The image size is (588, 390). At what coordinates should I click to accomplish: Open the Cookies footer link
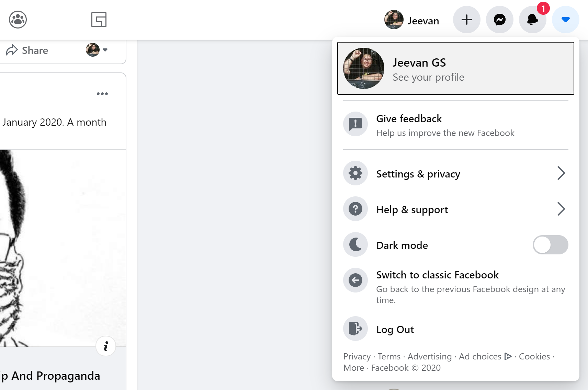point(534,357)
